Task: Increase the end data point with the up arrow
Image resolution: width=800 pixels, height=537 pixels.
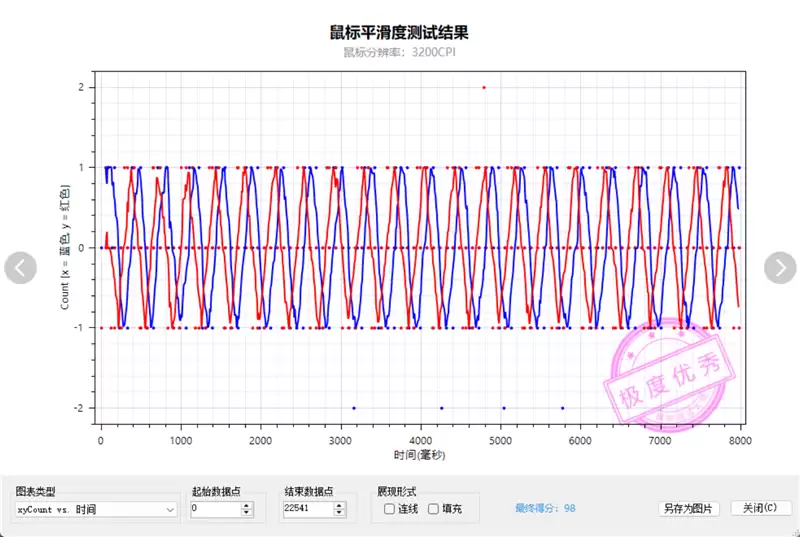Action: click(x=340, y=505)
